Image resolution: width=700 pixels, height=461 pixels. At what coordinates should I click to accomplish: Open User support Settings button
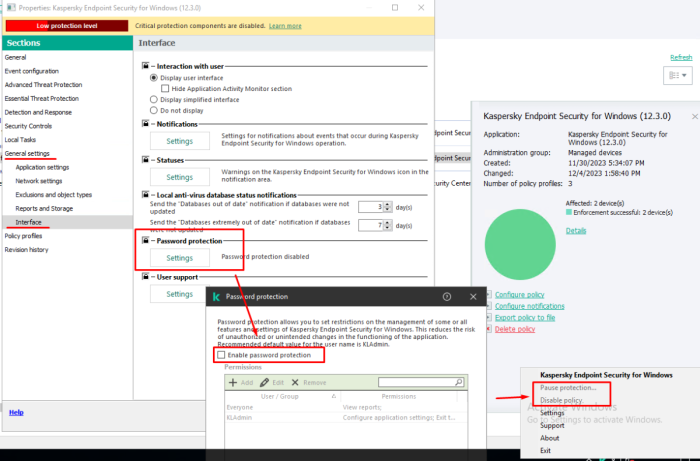[x=179, y=294]
